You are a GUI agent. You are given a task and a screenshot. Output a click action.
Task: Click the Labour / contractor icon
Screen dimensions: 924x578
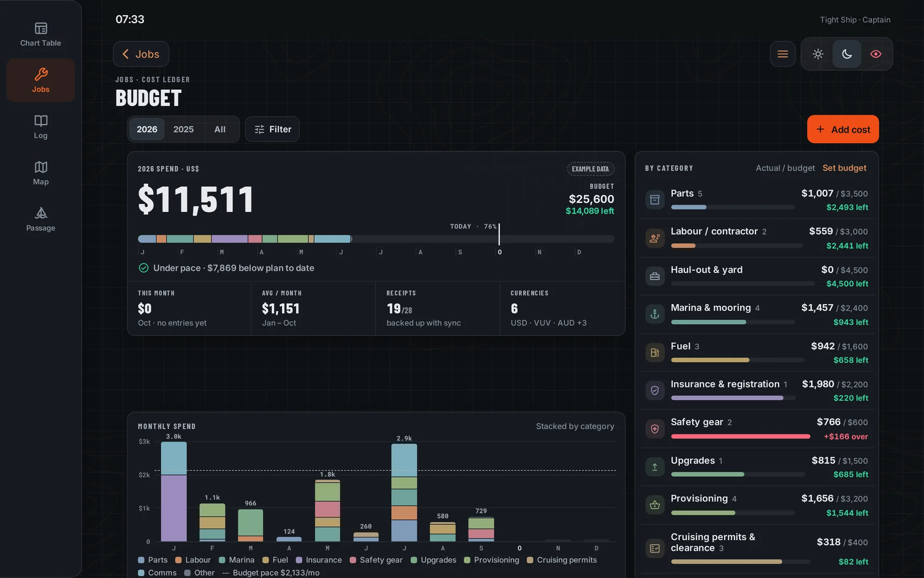tap(655, 238)
